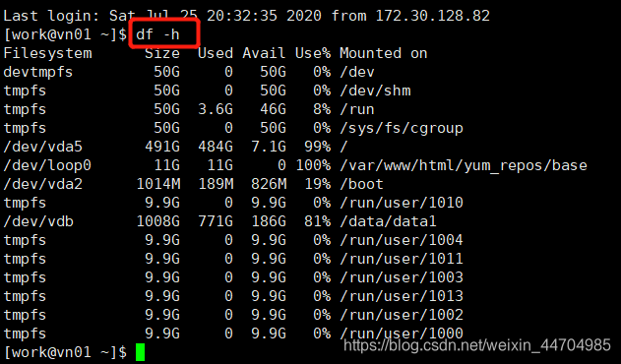Click the '100%' usage value

coord(313,165)
